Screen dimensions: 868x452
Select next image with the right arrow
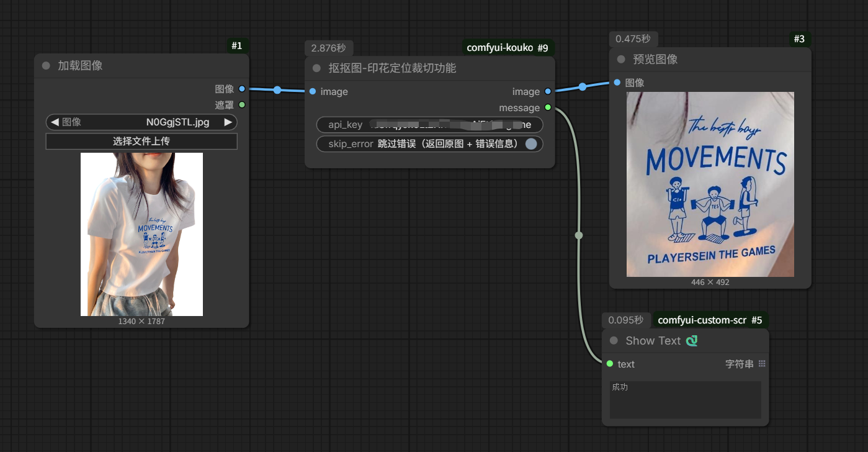click(x=228, y=122)
